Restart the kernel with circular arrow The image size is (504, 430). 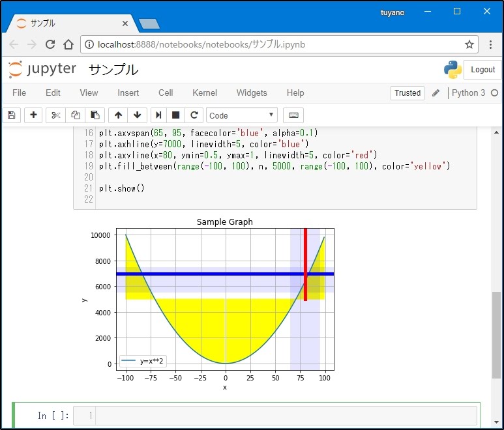point(194,115)
